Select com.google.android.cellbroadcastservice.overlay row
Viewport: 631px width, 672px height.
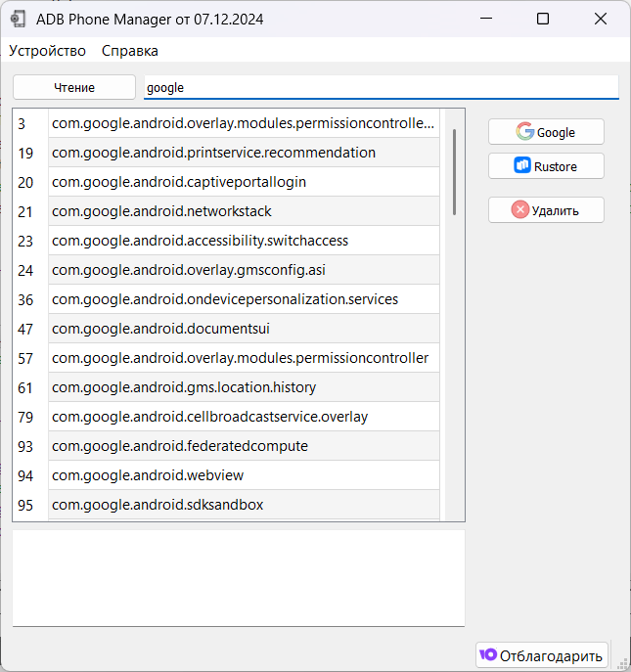coord(244,417)
